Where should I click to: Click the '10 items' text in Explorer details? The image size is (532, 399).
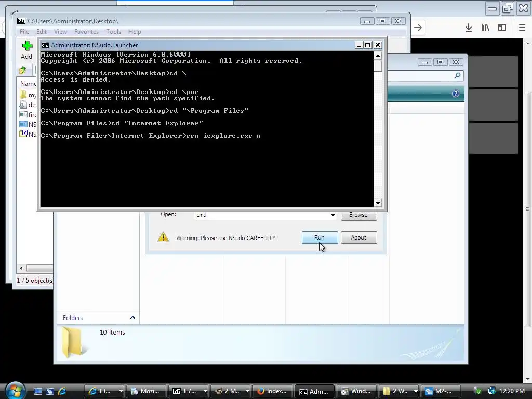pyautogui.click(x=112, y=332)
